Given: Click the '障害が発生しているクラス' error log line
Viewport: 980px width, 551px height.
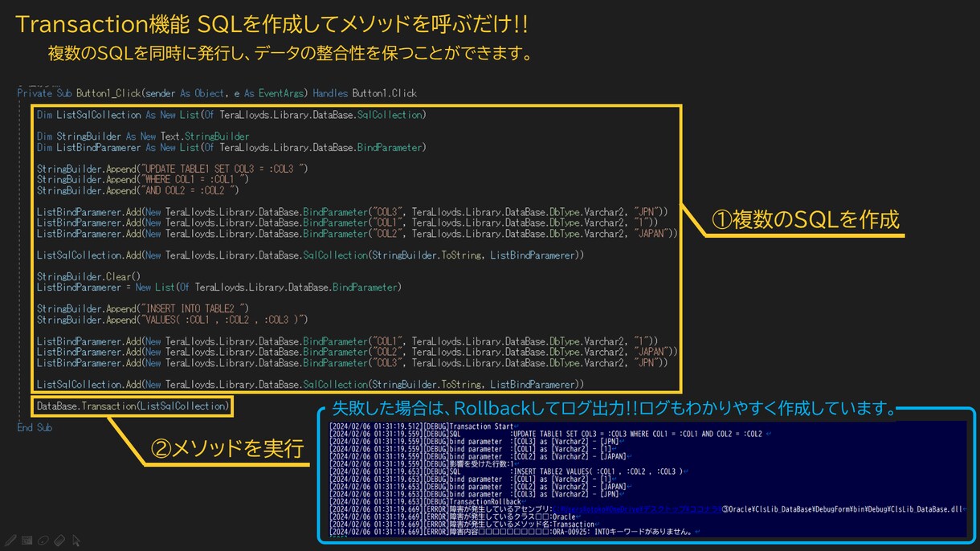Looking at the screenshot, I should pos(453,517).
